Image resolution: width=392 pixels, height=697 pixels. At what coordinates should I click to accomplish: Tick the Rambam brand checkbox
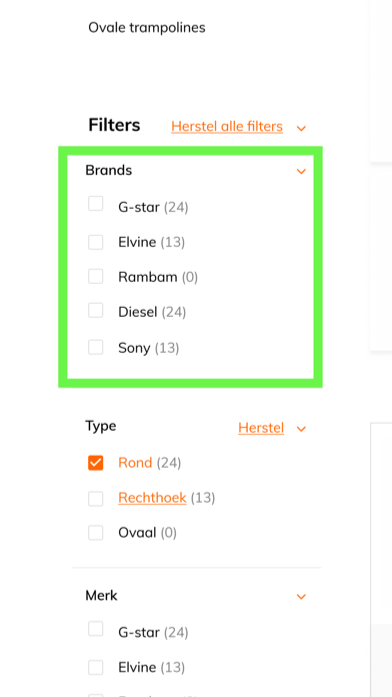pyautogui.click(x=96, y=276)
